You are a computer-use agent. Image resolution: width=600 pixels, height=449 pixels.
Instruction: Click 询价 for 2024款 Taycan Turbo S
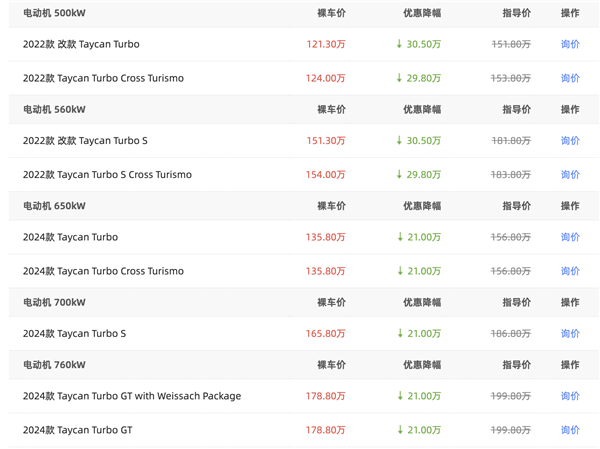pos(570,334)
